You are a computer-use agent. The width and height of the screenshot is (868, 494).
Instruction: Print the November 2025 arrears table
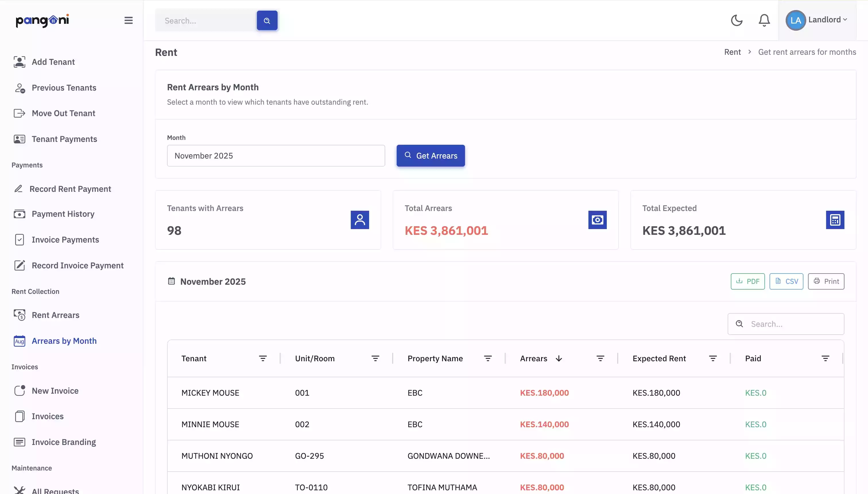click(x=826, y=281)
